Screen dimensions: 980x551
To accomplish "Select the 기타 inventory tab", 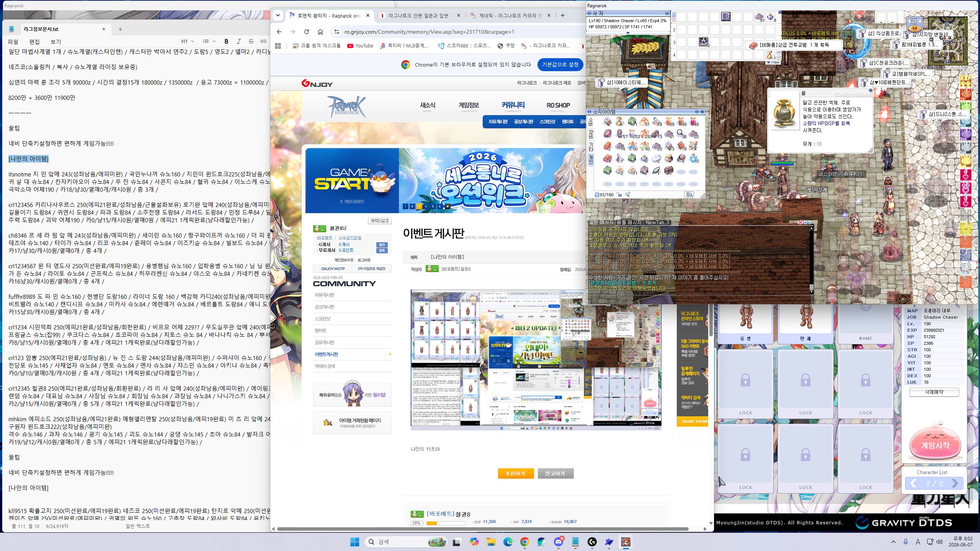I will (x=591, y=146).
